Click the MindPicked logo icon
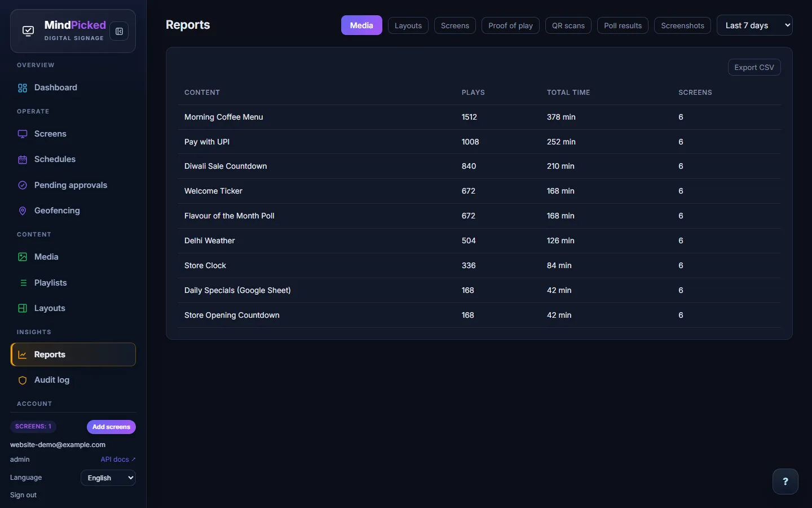 tap(28, 31)
